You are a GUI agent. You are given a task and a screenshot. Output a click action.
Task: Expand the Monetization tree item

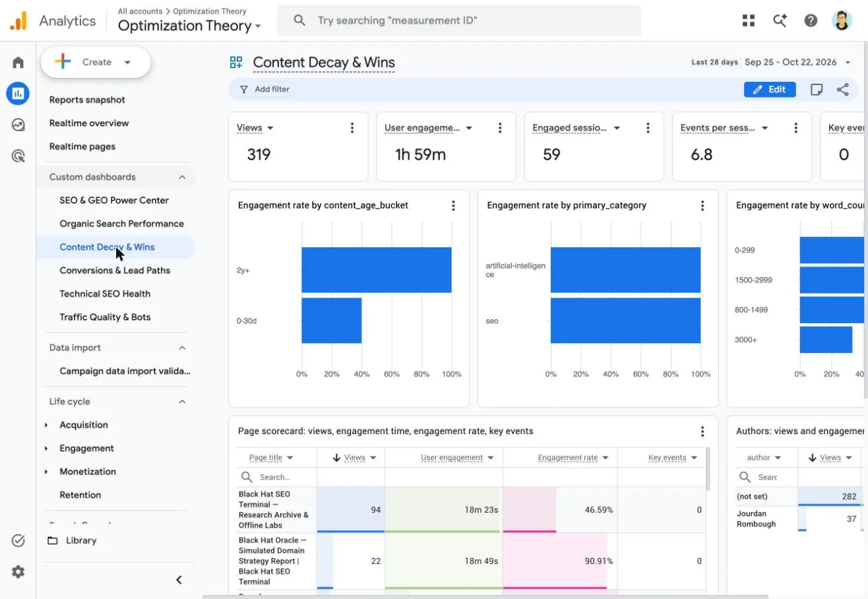[46, 472]
